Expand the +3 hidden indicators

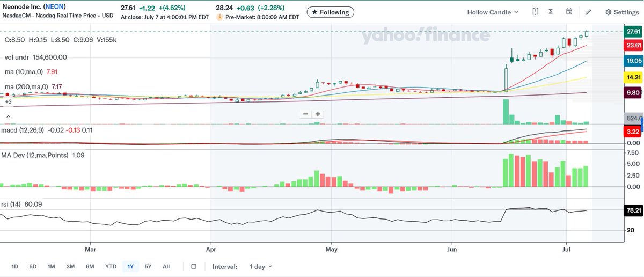pyautogui.click(x=8, y=101)
